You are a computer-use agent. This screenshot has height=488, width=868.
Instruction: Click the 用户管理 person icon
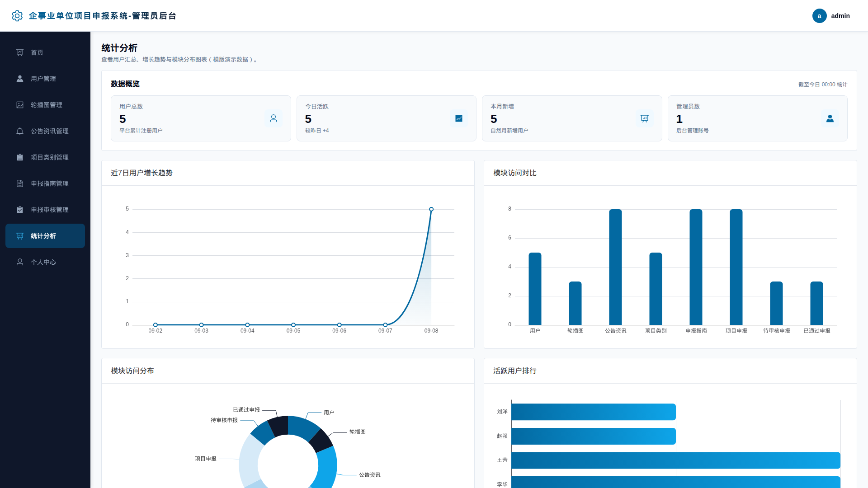pyautogui.click(x=20, y=79)
